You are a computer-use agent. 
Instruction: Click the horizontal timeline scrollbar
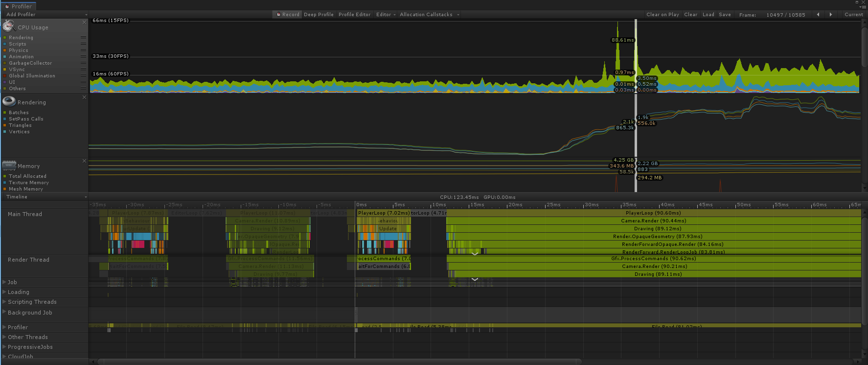point(340,362)
